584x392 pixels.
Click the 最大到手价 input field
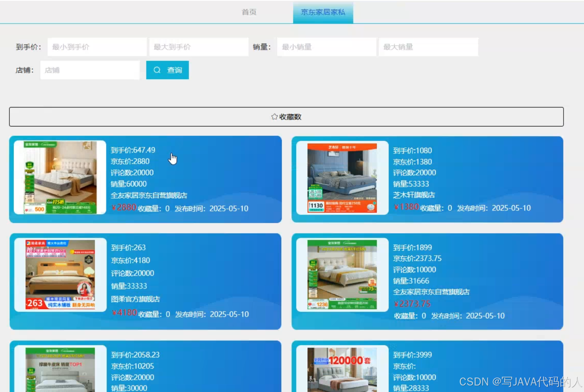[x=198, y=47]
